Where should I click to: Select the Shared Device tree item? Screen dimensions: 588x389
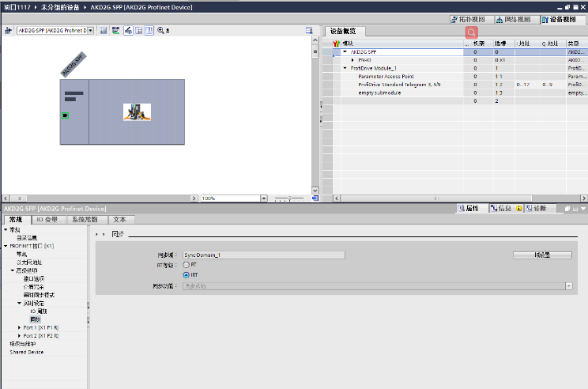tap(27, 353)
